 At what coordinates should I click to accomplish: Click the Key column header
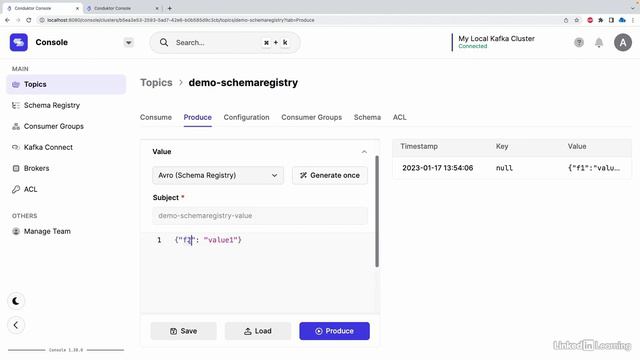tap(502, 147)
